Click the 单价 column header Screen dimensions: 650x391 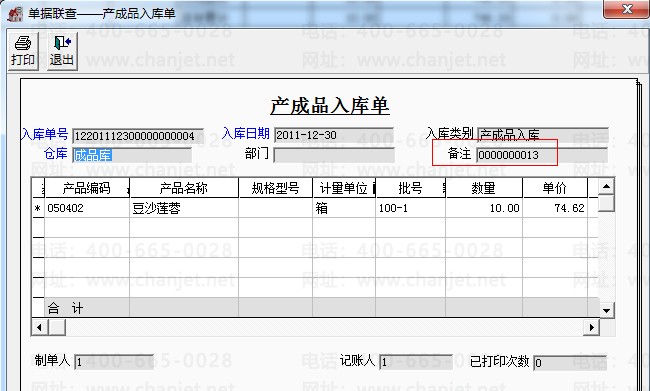tap(555, 188)
